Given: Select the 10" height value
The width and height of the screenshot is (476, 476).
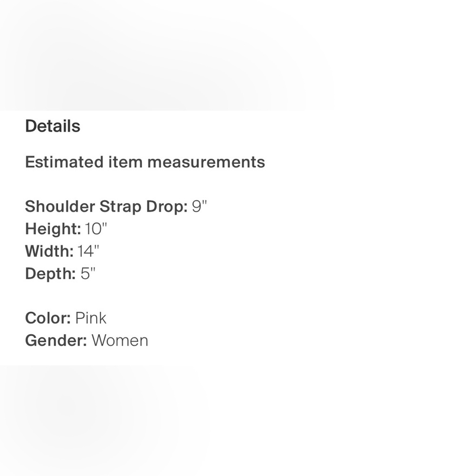Looking at the screenshot, I should tap(96, 228).
